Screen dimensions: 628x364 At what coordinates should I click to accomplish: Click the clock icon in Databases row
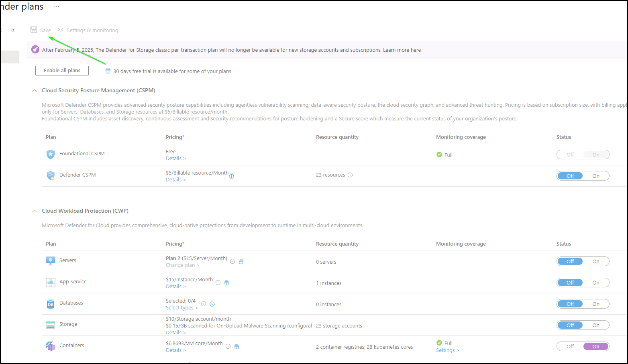click(212, 304)
